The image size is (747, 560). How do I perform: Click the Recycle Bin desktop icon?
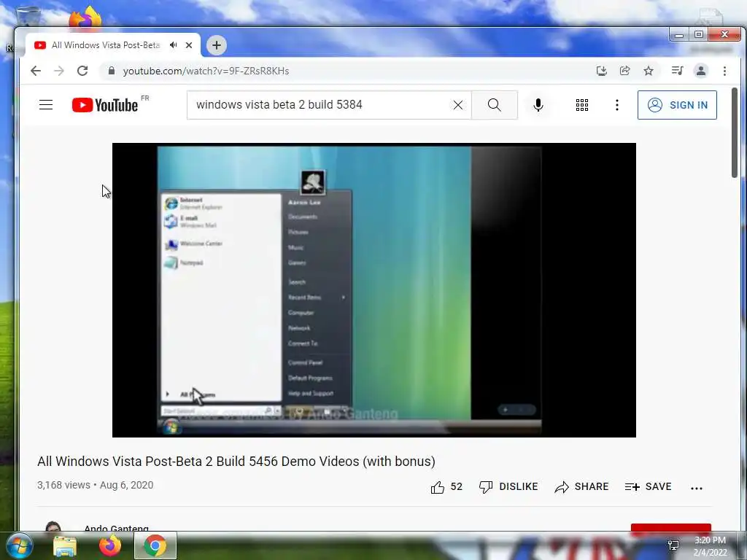[28, 16]
